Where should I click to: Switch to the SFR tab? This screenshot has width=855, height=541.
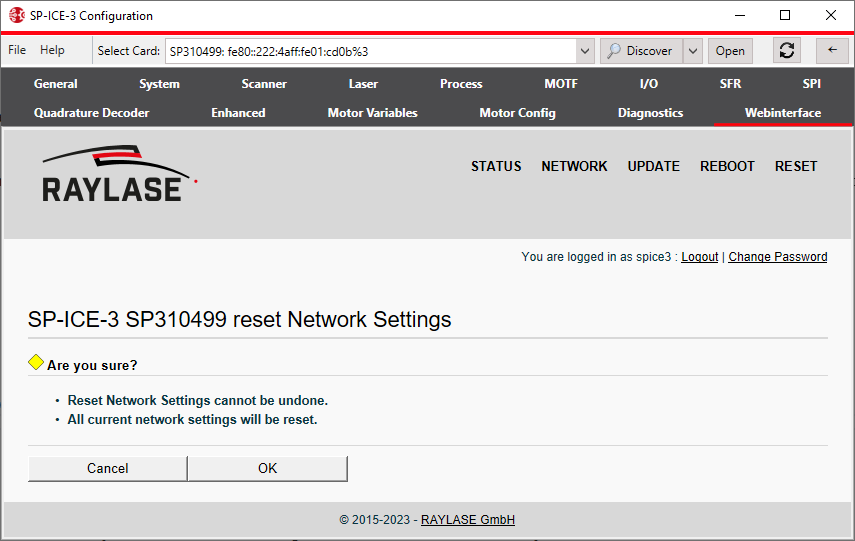(730, 84)
